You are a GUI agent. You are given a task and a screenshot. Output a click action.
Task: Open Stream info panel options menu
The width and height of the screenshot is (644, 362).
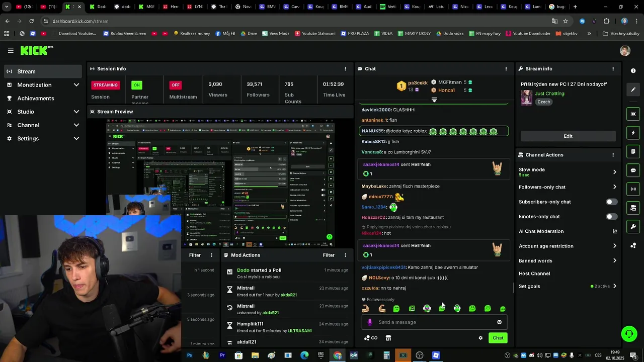click(613, 69)
